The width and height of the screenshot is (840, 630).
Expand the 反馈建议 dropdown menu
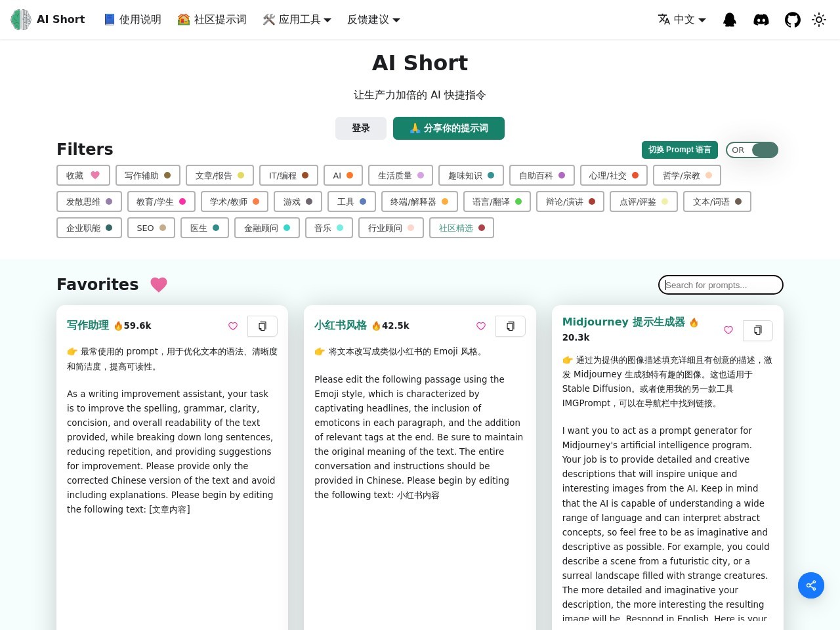click(373, 20)
